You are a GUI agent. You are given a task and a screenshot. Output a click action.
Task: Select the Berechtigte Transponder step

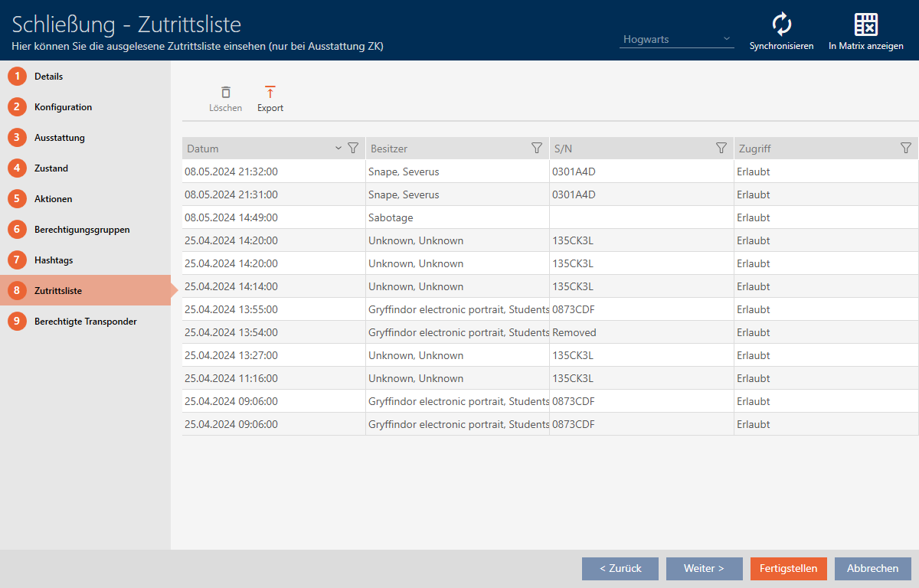click(x=85, y=322)
